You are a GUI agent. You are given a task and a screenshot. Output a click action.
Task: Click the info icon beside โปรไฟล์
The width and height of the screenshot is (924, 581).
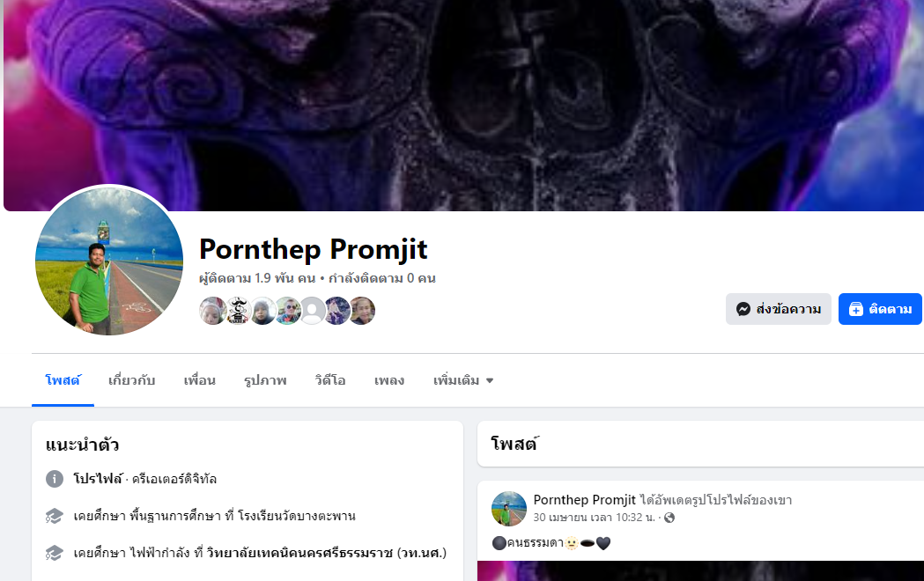coord(55,479)
